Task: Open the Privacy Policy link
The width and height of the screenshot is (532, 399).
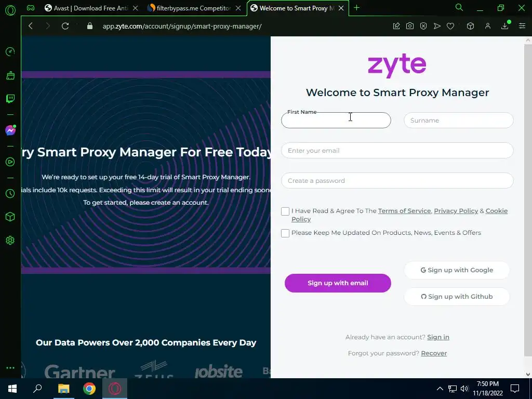Action: [456, 211]
